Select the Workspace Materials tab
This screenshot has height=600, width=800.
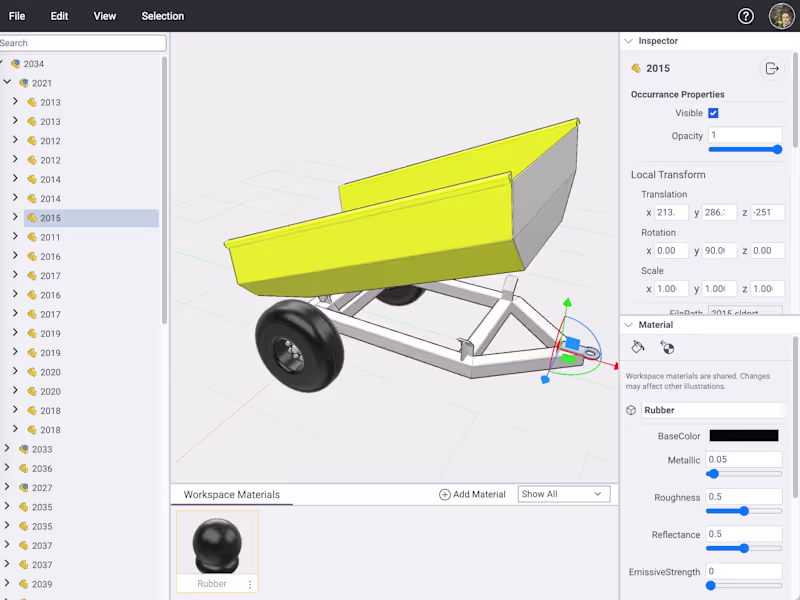pos(232,495)
